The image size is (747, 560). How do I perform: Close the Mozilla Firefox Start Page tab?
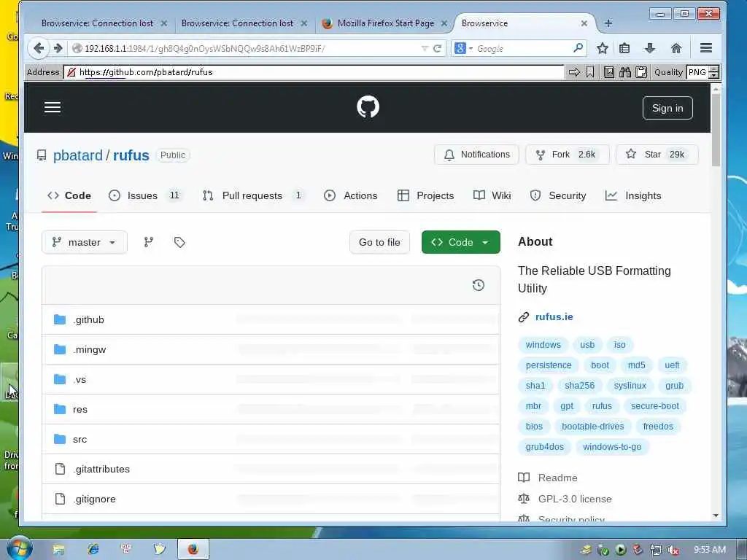coord(444,23)
